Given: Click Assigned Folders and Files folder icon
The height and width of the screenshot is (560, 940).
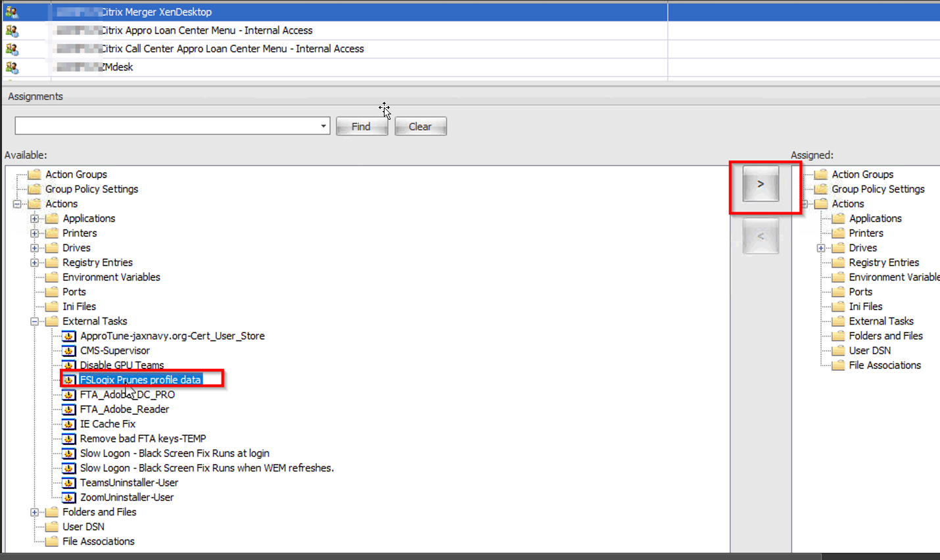Looking at the screenshot, I should click(838, 336).
